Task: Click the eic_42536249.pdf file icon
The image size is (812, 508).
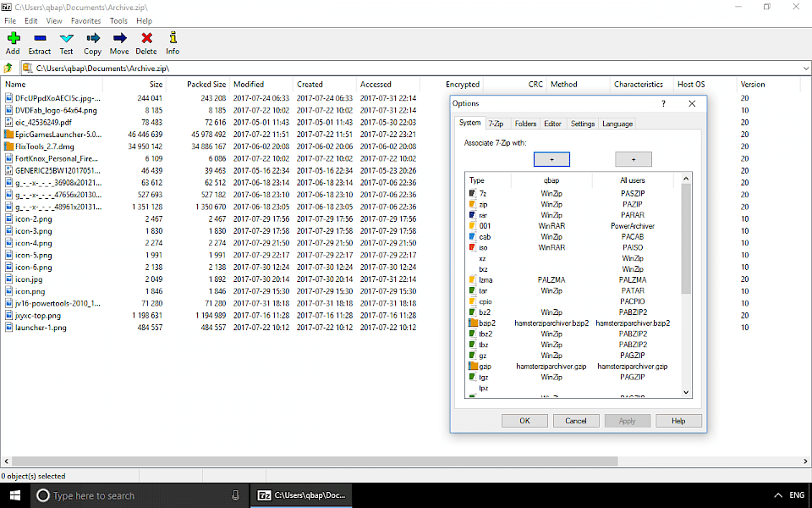Action: coord(8,122)
